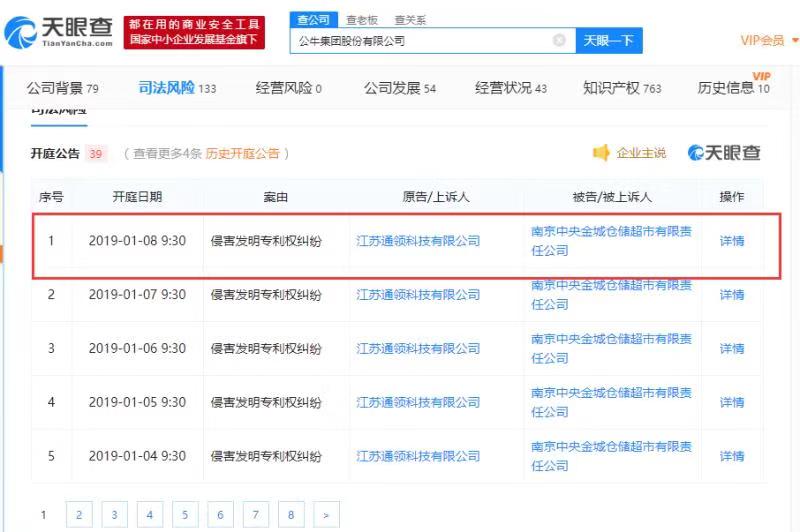Viewport: 800px width, 532px height.
Task: Click the 企业主说 link
Action: click(641, 153)
